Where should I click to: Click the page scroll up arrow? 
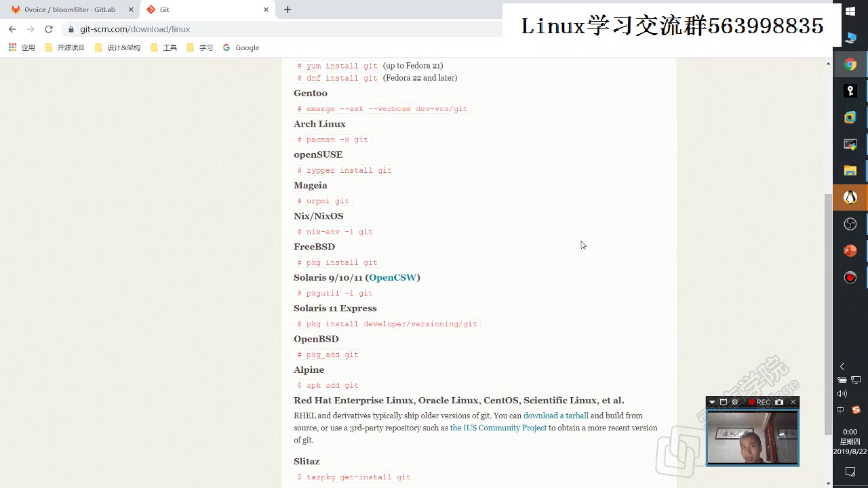[828, 63]
